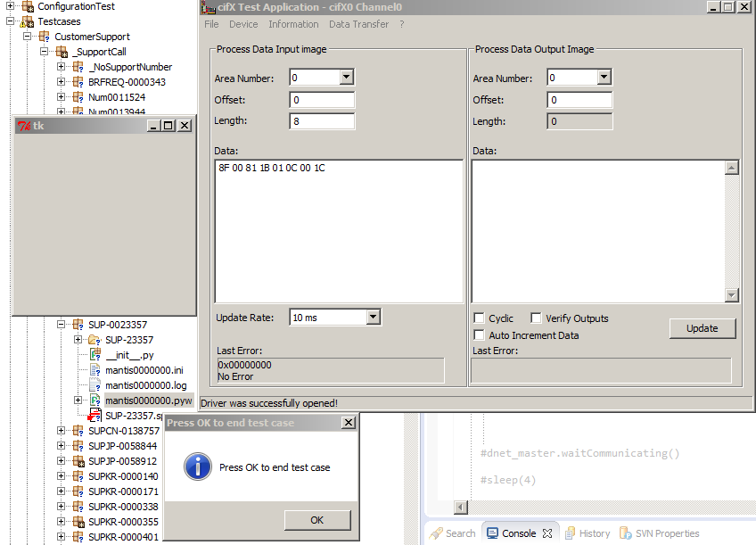Click the tk window feather icon
Viewport: 756px width, 545px height.
pos(24,126)
